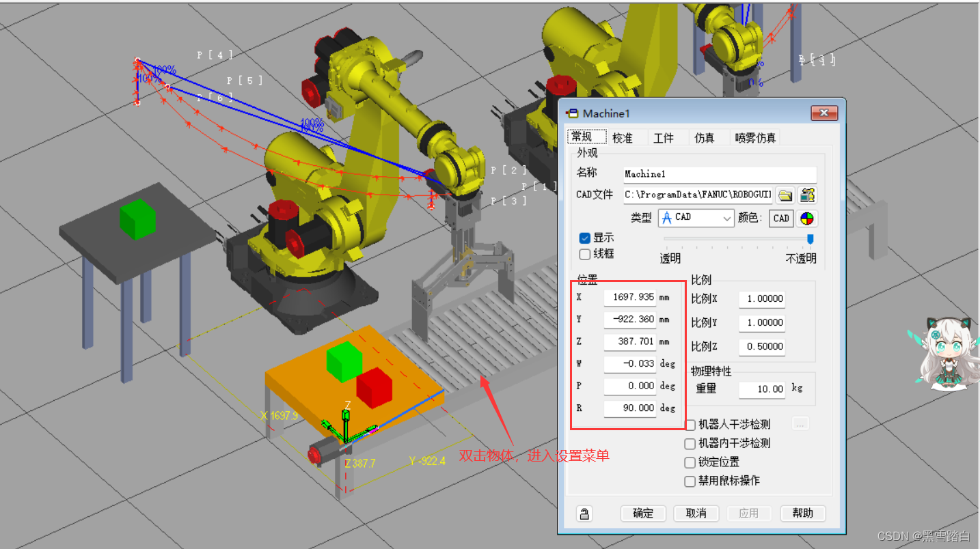Open interference detection options via ellipsis button
Viewport: 980px width, 549px height.
pyautogui.click(x=800, y=423)
